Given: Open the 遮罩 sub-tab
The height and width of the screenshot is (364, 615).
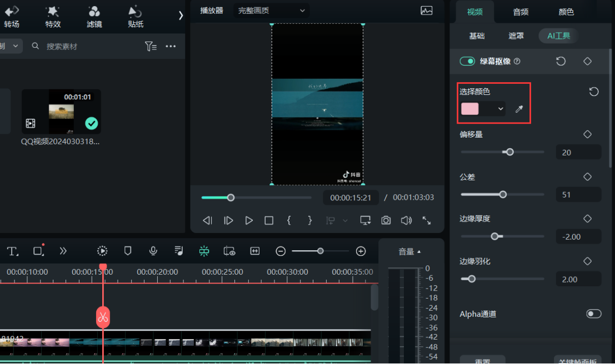Looking at the screenshot, I should point(516,36).
